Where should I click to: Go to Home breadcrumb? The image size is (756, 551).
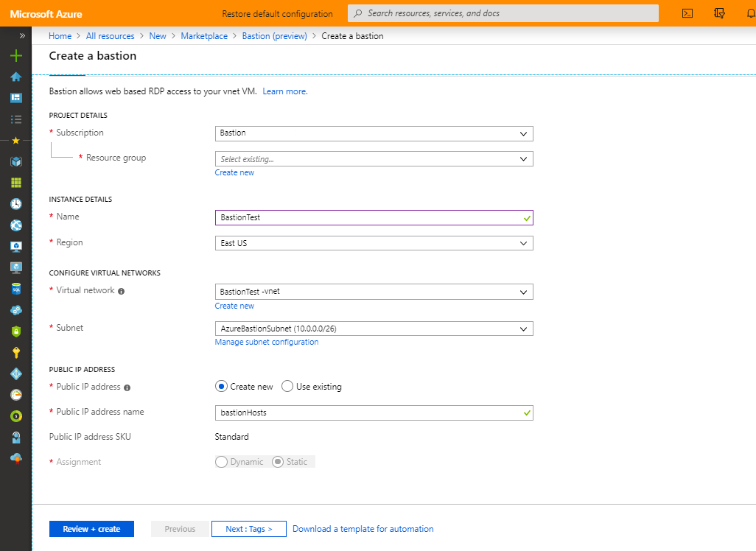click(60, 36)
